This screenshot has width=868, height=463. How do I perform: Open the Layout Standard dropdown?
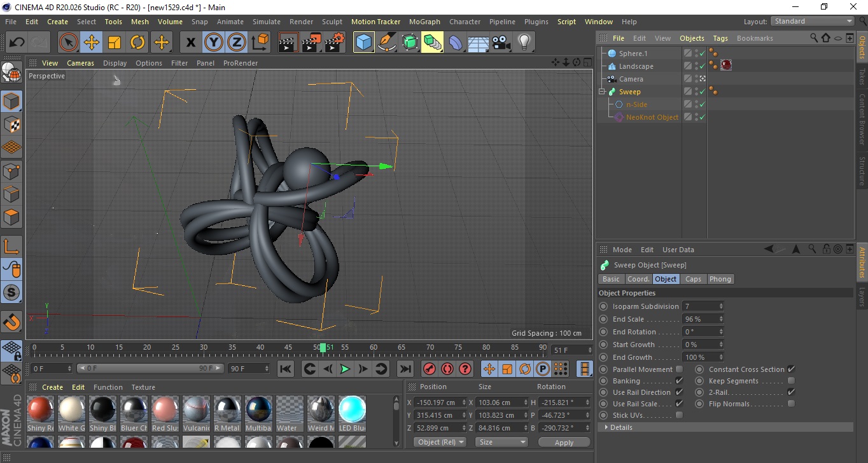[812, 22]
